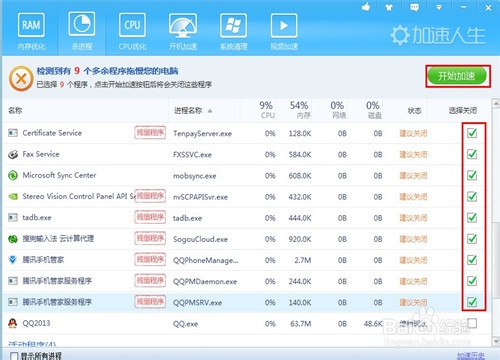Click the Microsoft Sync Center icon
The image size is (500, 360).
tap(13, 175)
